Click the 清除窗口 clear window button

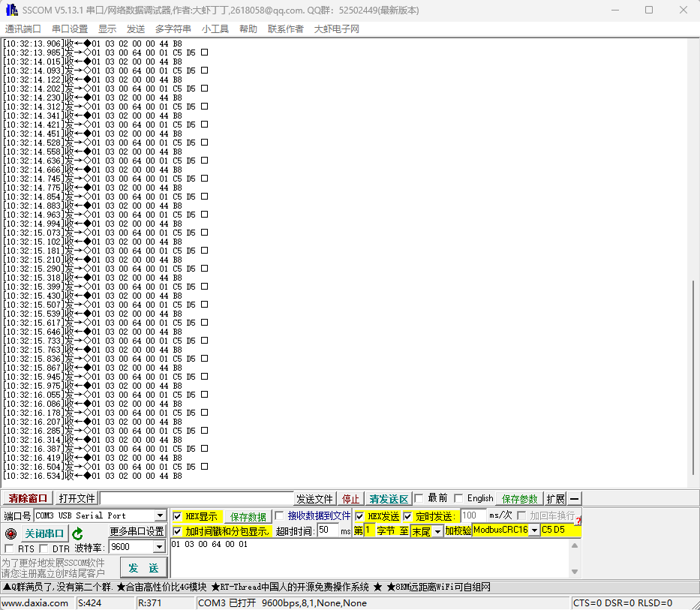tap(28, 498)
